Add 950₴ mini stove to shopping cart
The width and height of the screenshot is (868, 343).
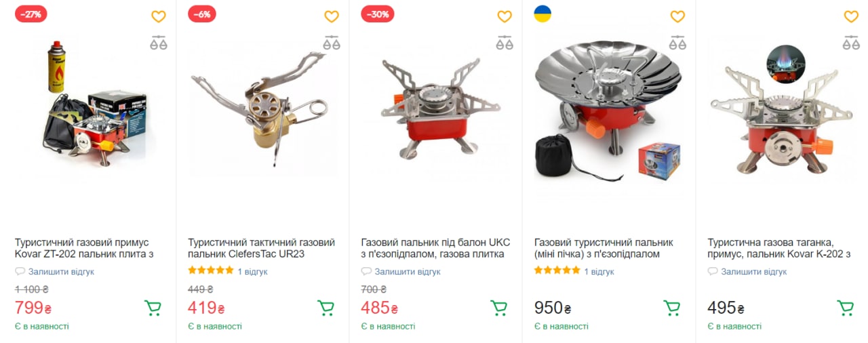click(x=672, y=308)
